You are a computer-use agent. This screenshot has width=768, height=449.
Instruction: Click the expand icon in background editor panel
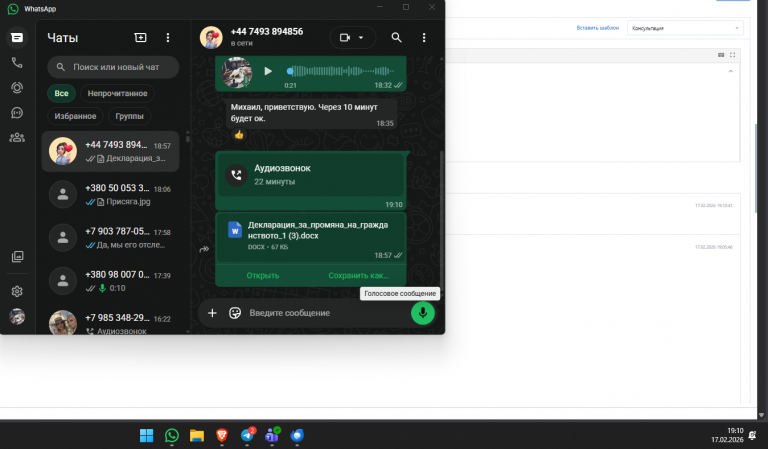[x=732, y=55]
